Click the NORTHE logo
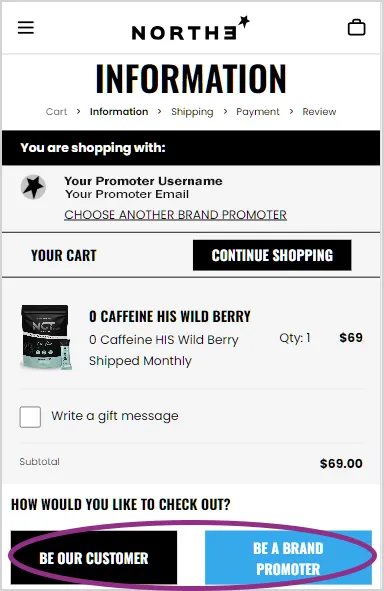 191,28
